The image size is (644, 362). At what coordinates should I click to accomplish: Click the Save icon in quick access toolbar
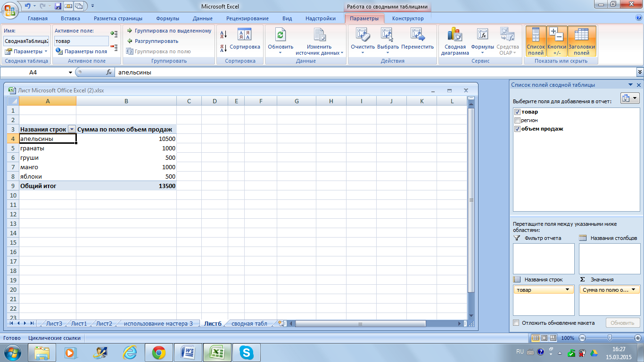pyautogui.click(x=58, y=6)
